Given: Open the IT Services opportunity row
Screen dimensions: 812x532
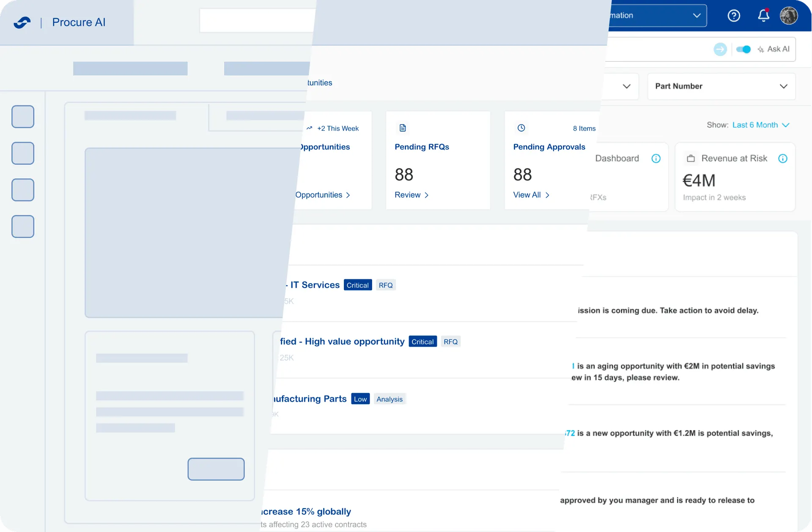Looking at the screenshot, I should (431, 293).
